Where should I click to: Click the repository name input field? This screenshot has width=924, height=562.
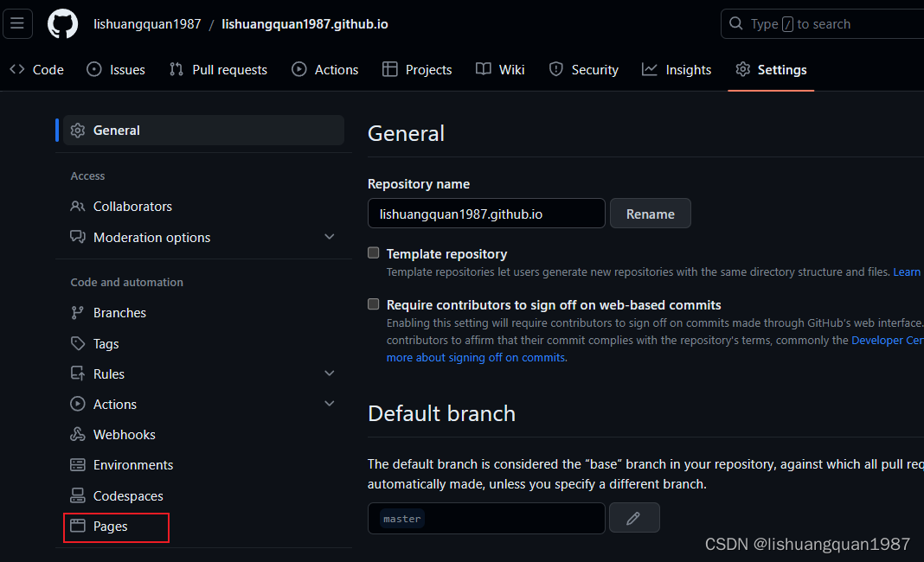485,214
